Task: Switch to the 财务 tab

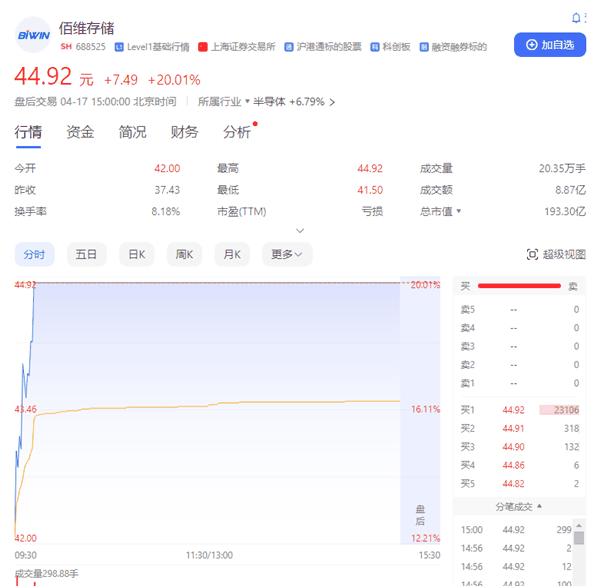Action: click(x=184, y=132)
